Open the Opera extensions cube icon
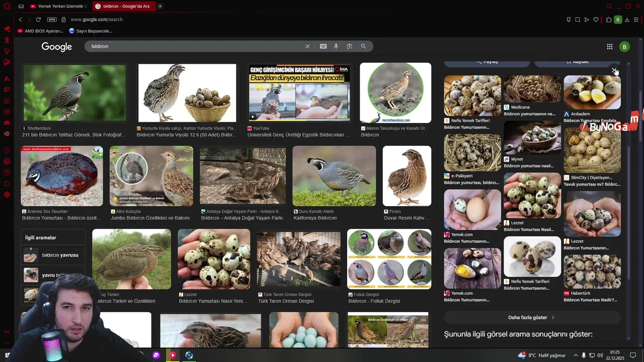Viewport: 644px width, 362px height. point(609,20)
